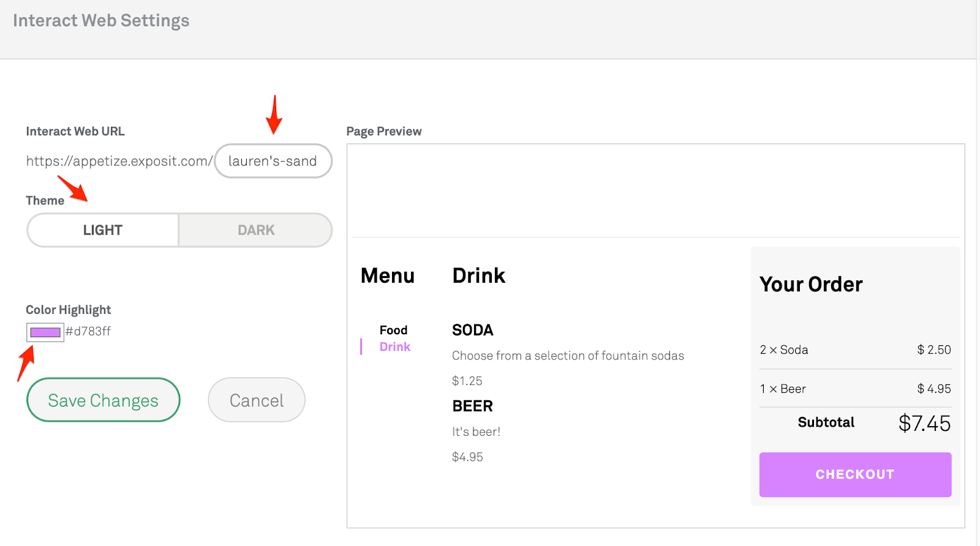Click the BEER item heading
Screen dimensions: 980x546
coord(472,406)
